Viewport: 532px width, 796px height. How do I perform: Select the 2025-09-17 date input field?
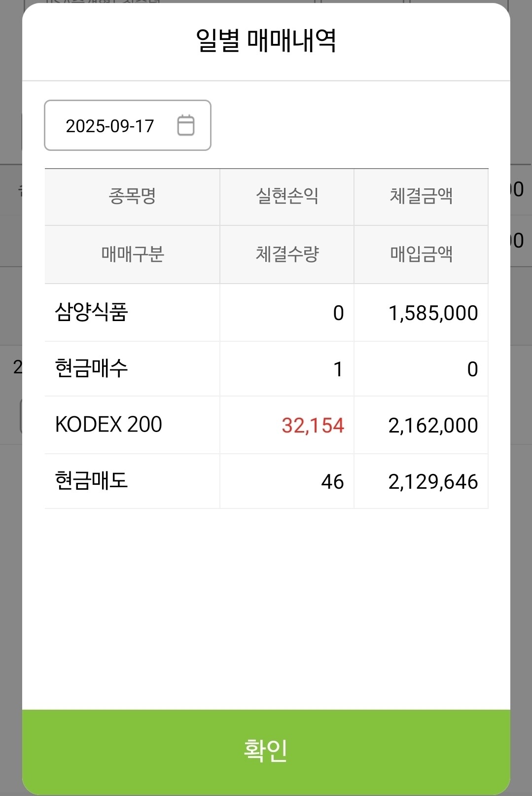pyautogui.click(x=128, y=125)
